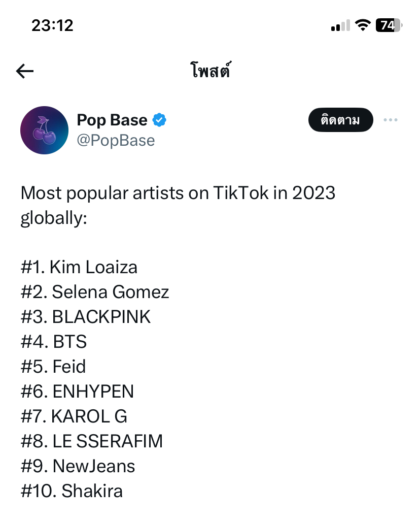Select the #9. NewJeans line
Screen dimensions: 420x521
[x=78, y=466]
